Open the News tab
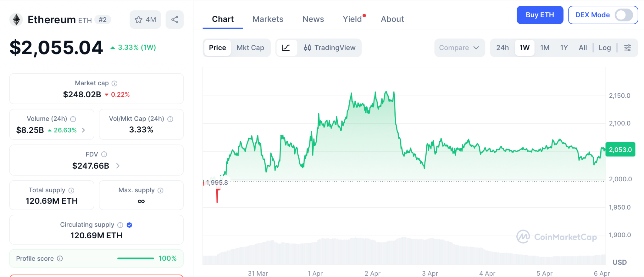The height and width of the screenshot is (277, 644). point(313,19)
